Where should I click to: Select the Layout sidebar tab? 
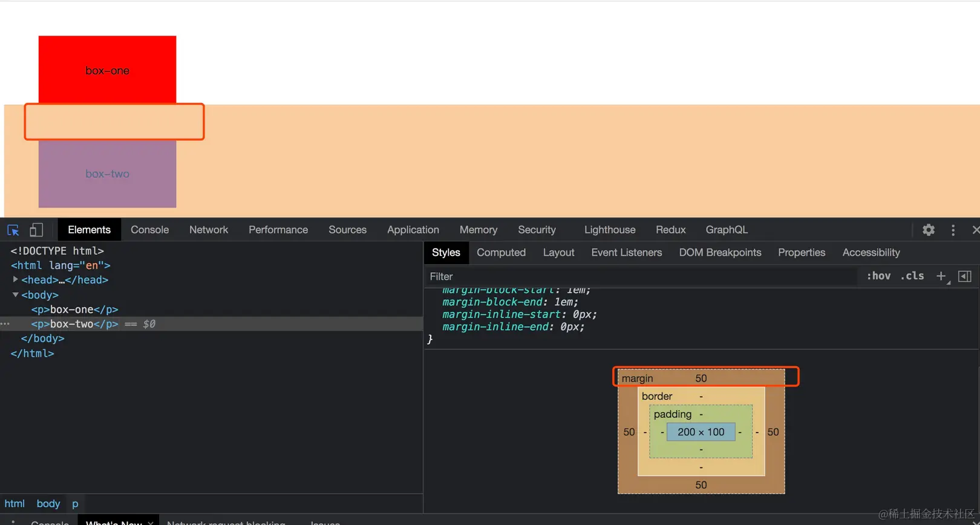558,252
